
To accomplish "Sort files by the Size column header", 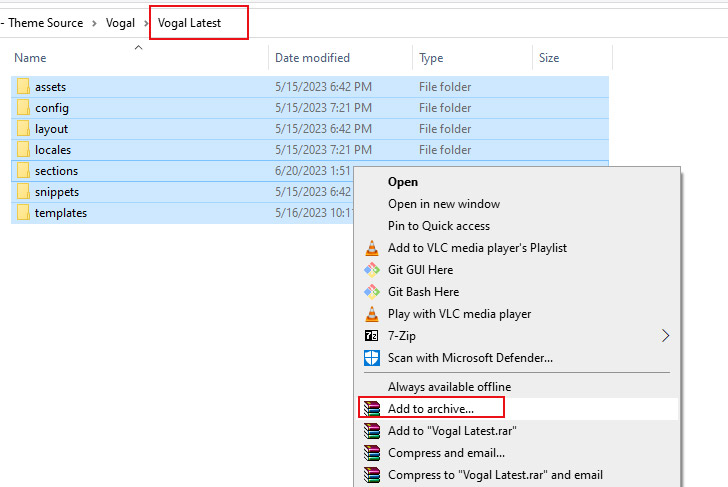I will [549, 58].
